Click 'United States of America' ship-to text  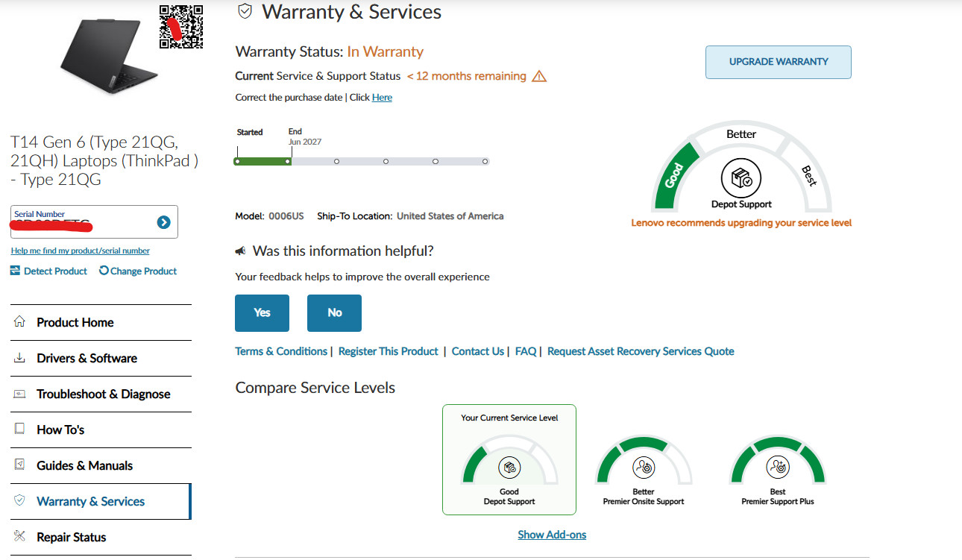pyautogui.click(x=450, y=216)
